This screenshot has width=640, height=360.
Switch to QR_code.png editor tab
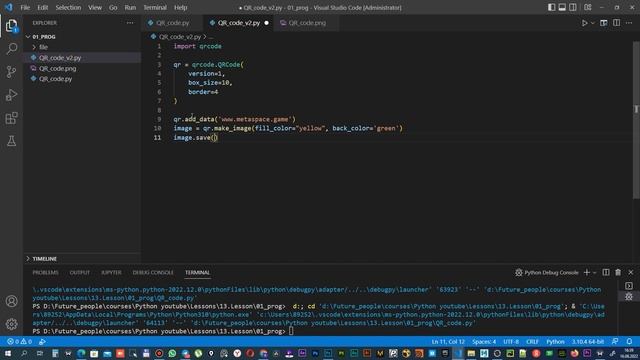pyautogui.click(x=307, y=23)
